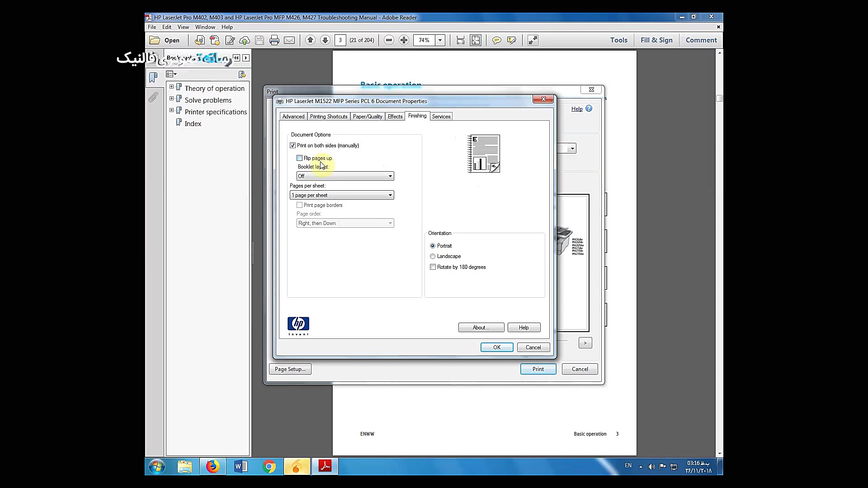Viewport: 868px width, 488px height.
Task: Click the find current bookmark icon
Action: point(242,74)
